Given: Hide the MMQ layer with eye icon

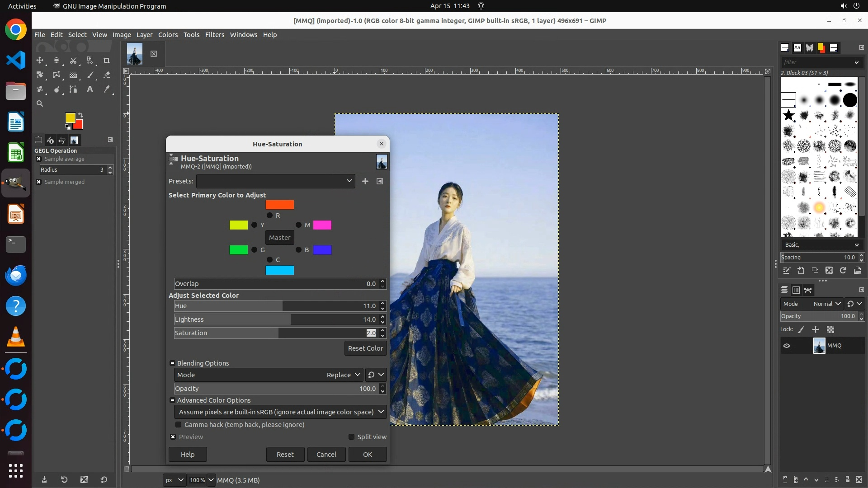Looking at the screenshot, I should pos(787,346).
